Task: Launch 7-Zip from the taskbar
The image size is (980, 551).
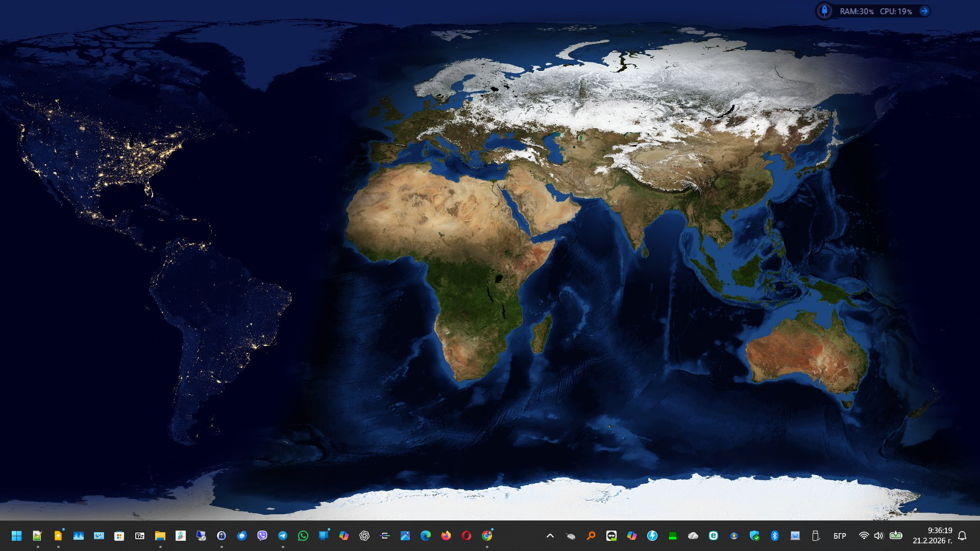Action: point(139,536)
